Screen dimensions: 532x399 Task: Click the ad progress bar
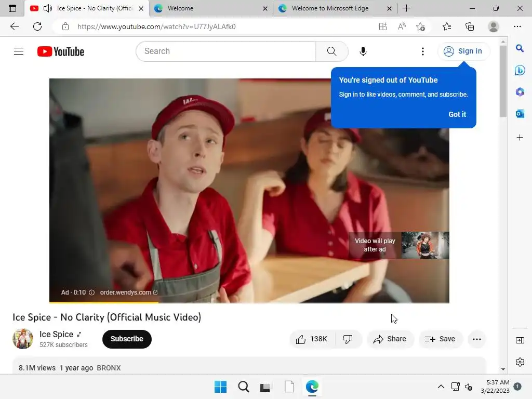click(x=249, y=302)
